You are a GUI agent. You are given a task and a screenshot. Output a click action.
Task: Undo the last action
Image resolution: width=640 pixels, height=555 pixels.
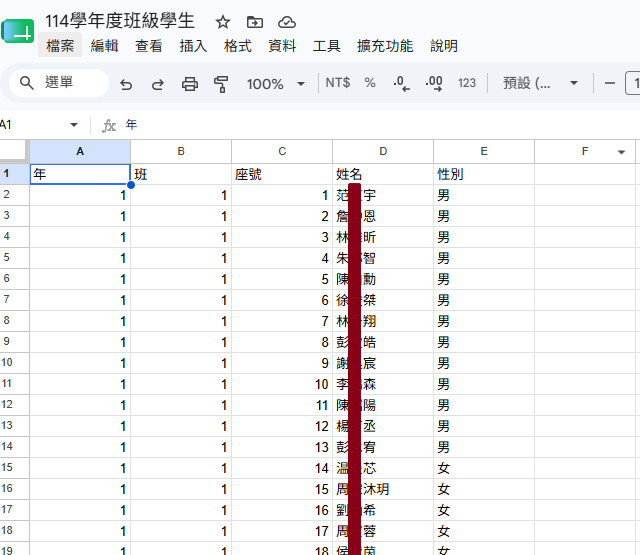point(126,84)
